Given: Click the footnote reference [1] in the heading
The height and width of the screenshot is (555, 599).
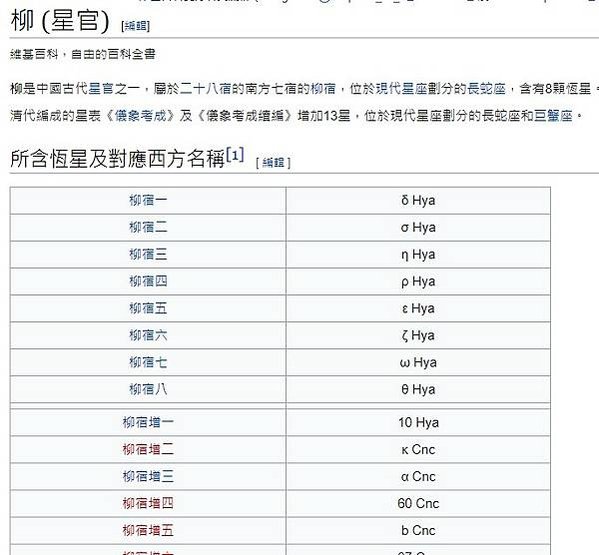Looking at the screenshot, I should (x=235, y=155).
